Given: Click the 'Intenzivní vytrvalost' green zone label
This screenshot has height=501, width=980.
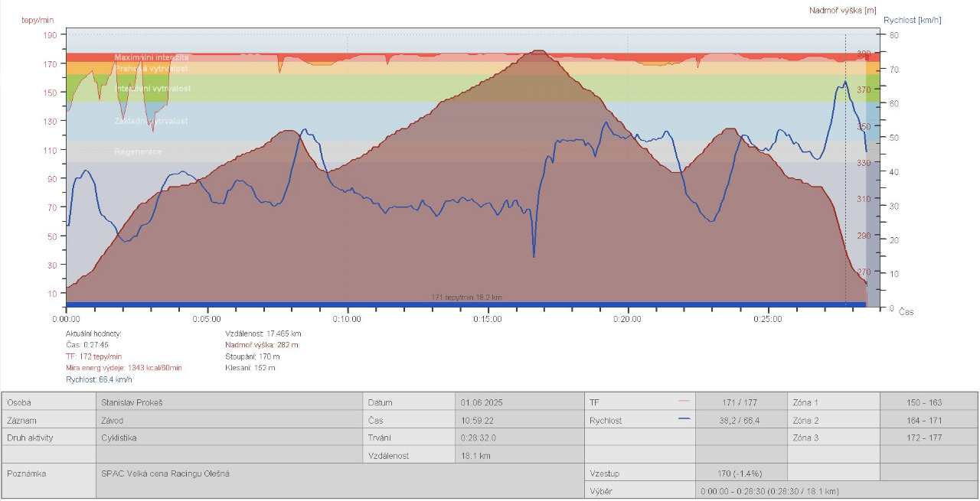Looking at the screenshot, I should (153, 89).
